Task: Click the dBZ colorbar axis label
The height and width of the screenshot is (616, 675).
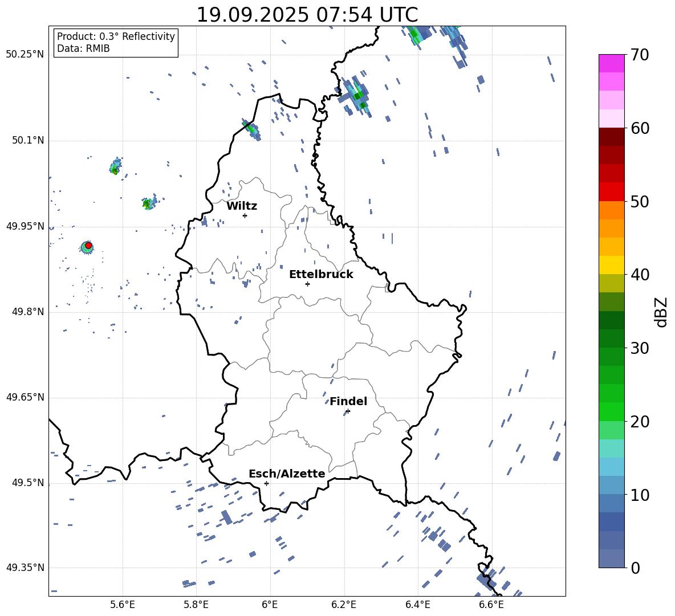Action: [x=661, y=312]
